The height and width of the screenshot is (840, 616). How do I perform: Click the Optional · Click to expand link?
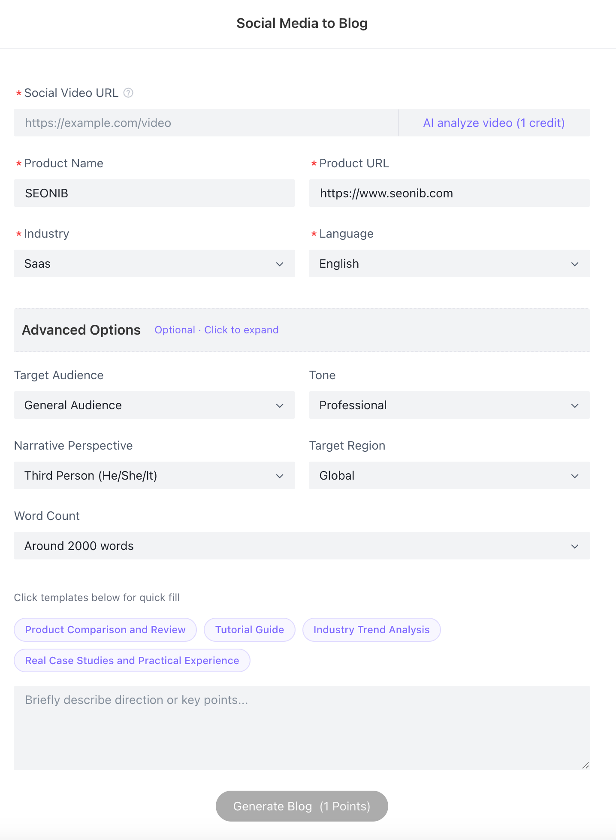coord(217,330)
